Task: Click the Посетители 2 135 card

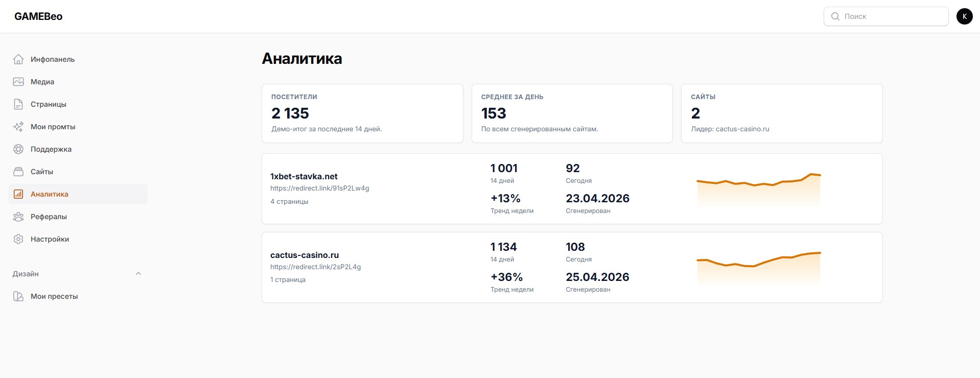Action: click(x=362, y=113)
